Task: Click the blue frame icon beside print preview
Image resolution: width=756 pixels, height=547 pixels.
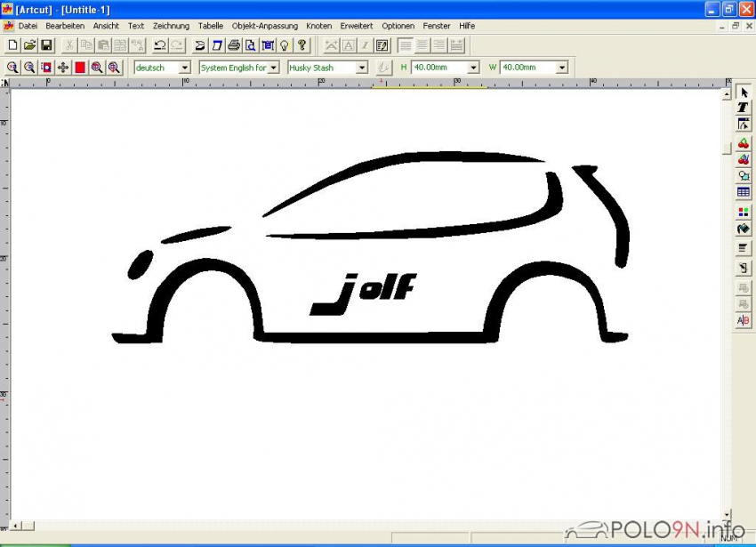Action: pyautogui.click(x=268, y=45)
